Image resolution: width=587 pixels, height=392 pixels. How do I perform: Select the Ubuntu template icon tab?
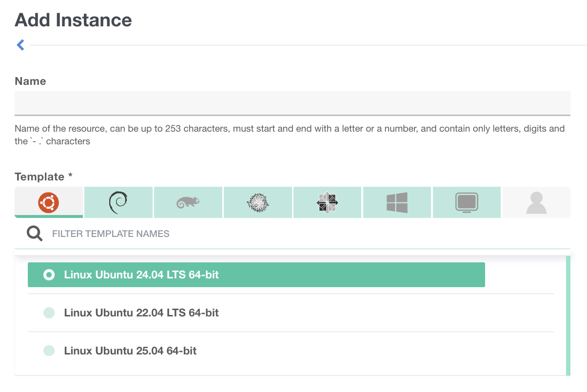(49, 202)
